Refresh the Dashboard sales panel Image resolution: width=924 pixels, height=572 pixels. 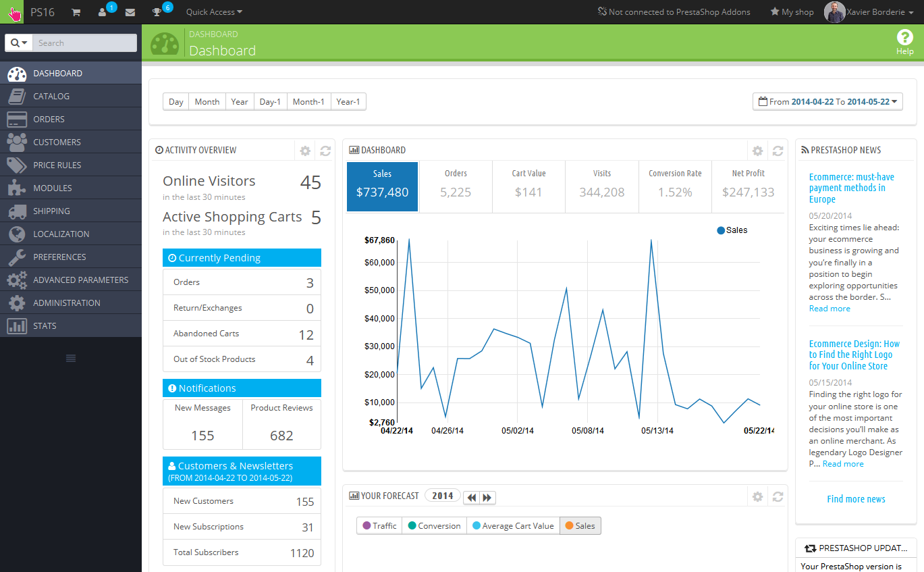click(x=778, y=151)
